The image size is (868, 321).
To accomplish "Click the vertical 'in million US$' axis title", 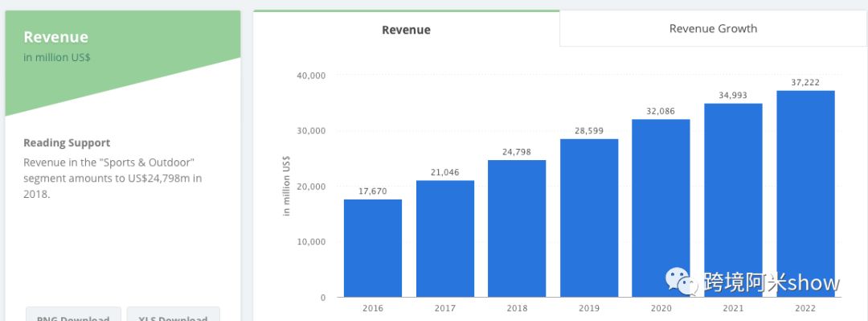I will point(286,186).
